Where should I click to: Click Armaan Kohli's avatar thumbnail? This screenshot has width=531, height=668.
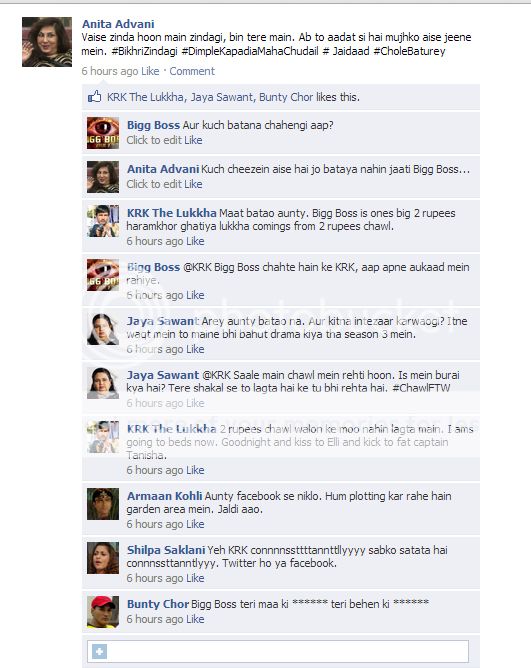(103, 504)
